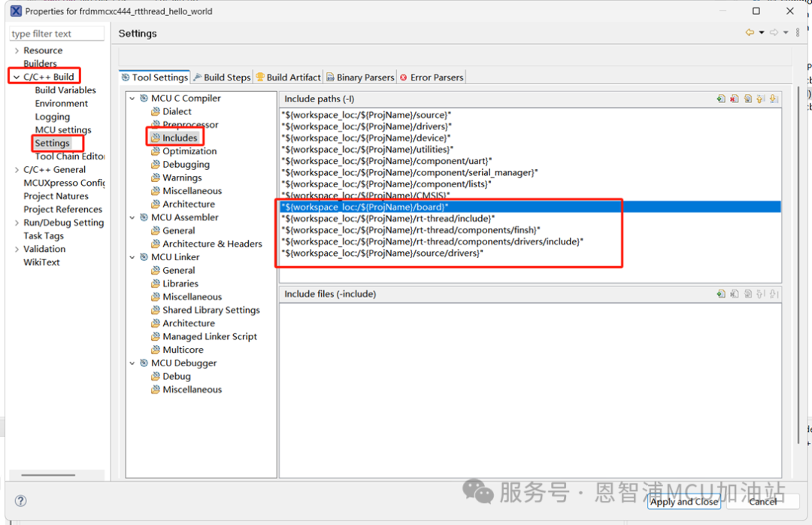The width and height of the screenshot is (812, 525).
Task: Switch to the Tool Settings tab
Action: pos(154,77)
